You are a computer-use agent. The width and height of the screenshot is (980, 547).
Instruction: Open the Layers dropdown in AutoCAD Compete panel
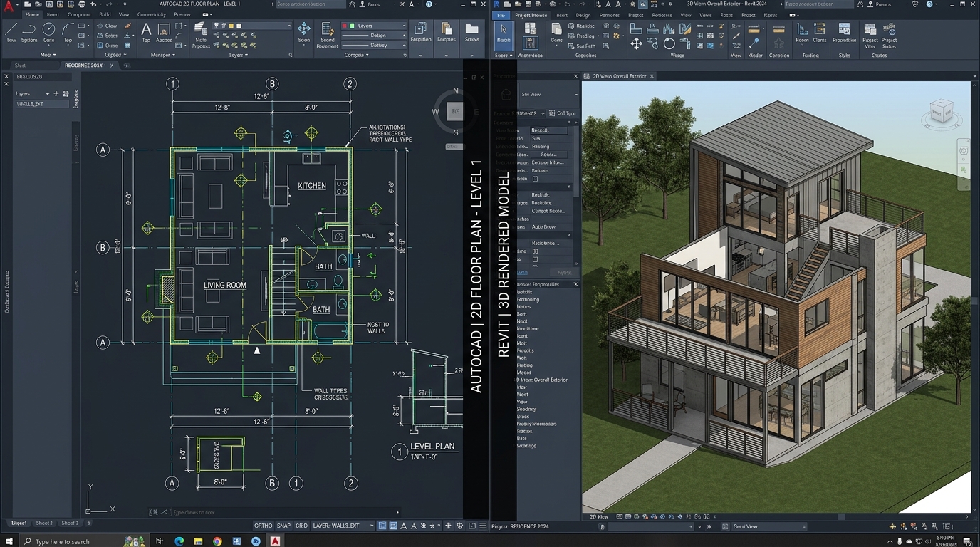pos(375,26)
